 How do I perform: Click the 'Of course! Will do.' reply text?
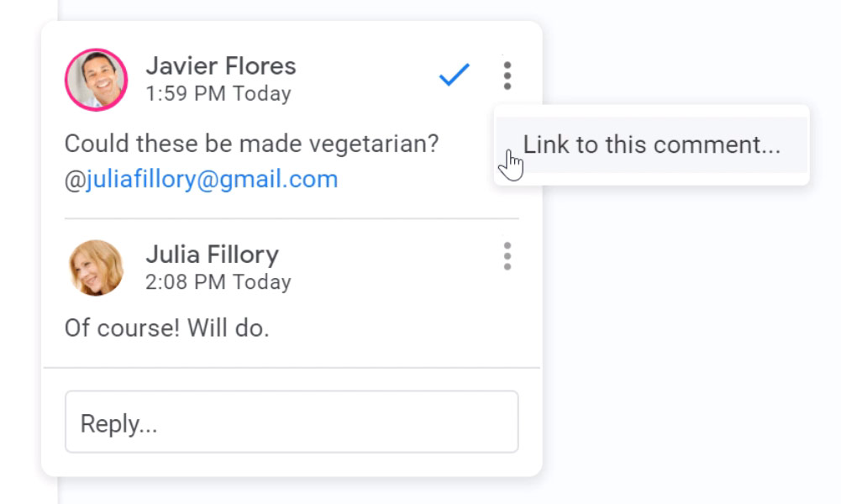[166, 328]
